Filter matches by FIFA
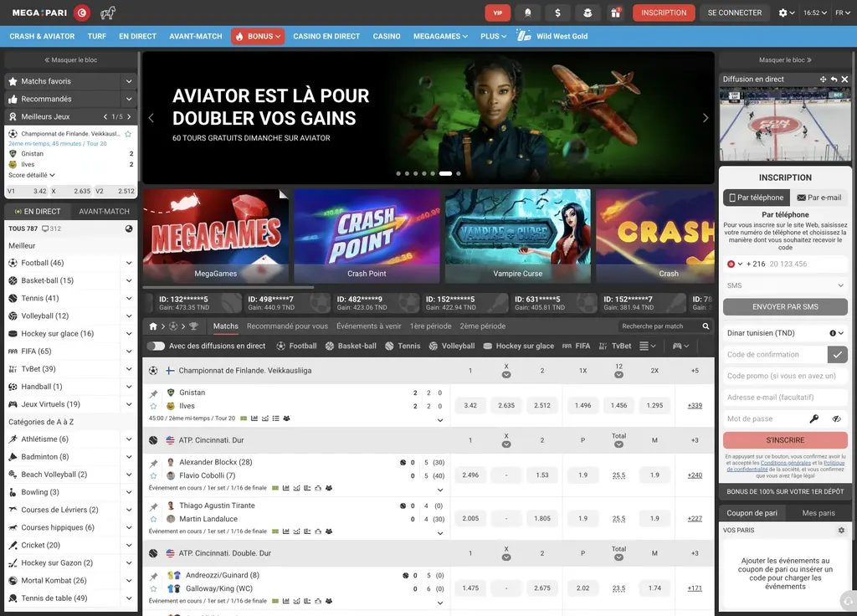The image size is (857, 616). point(576,346)
